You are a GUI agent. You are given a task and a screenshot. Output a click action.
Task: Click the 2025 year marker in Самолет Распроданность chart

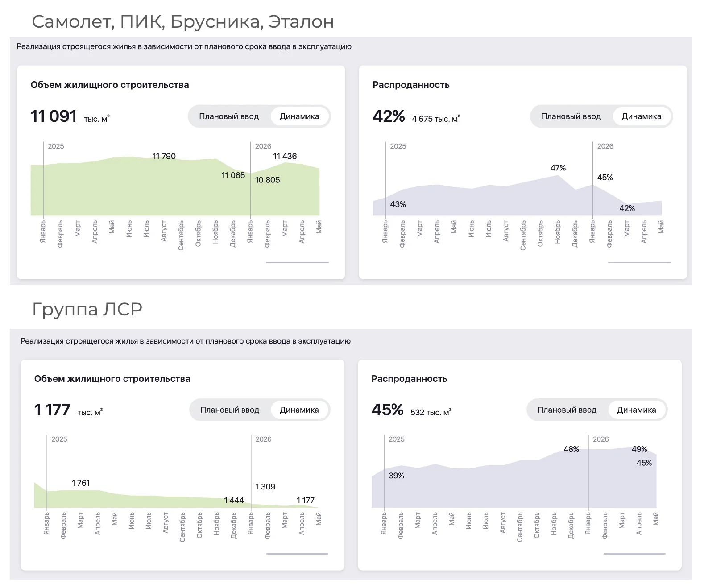[398, 146]
